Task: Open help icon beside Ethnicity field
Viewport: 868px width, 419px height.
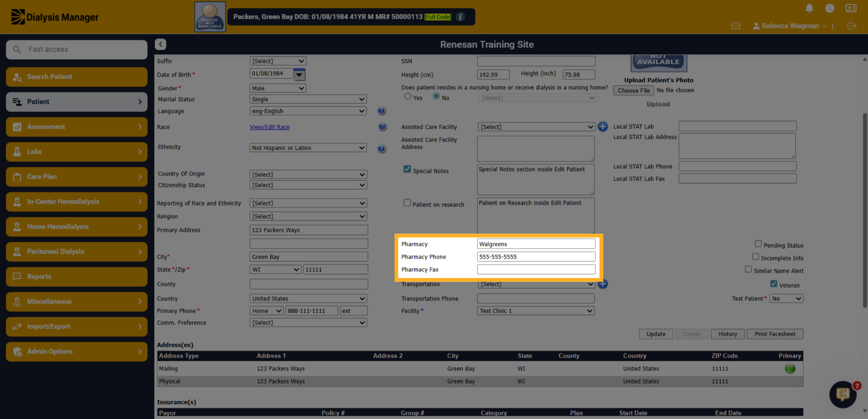Action: click(x=382, y=149)
